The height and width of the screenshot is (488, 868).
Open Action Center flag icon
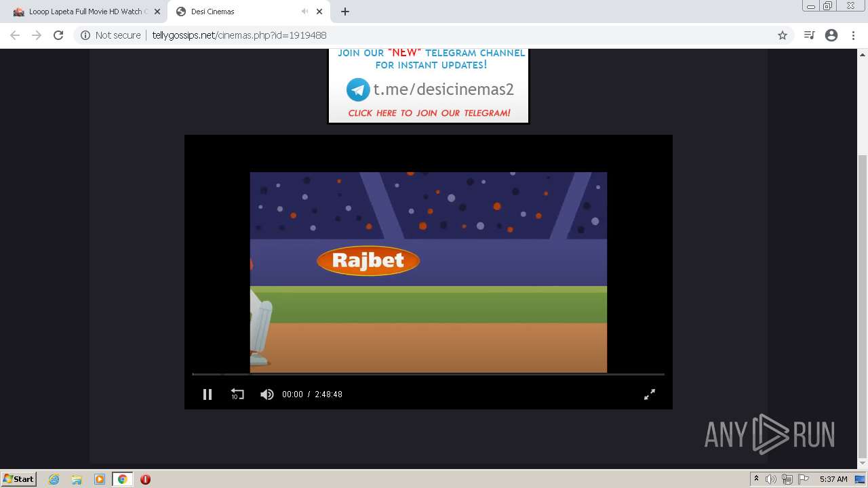coord(804,479)
